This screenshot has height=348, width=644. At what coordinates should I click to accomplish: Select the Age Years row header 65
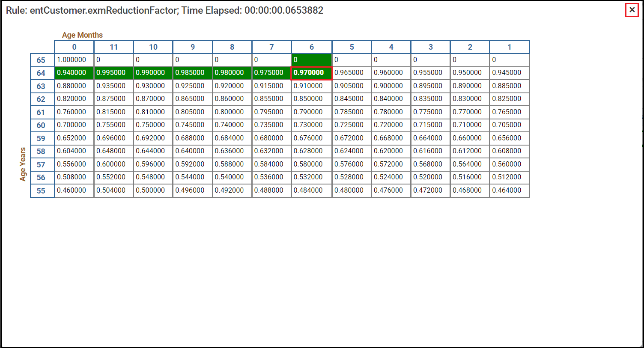(42, 60)
